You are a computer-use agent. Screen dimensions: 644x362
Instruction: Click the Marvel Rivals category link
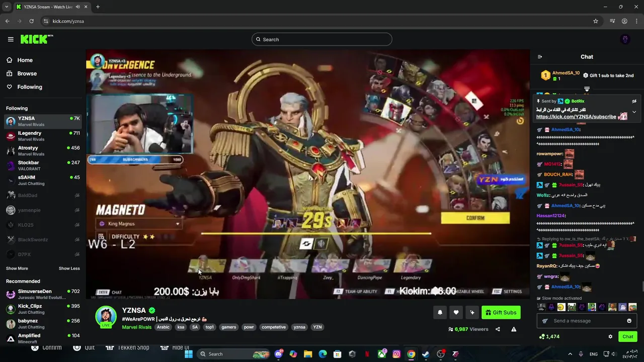[x=137, y=327]
